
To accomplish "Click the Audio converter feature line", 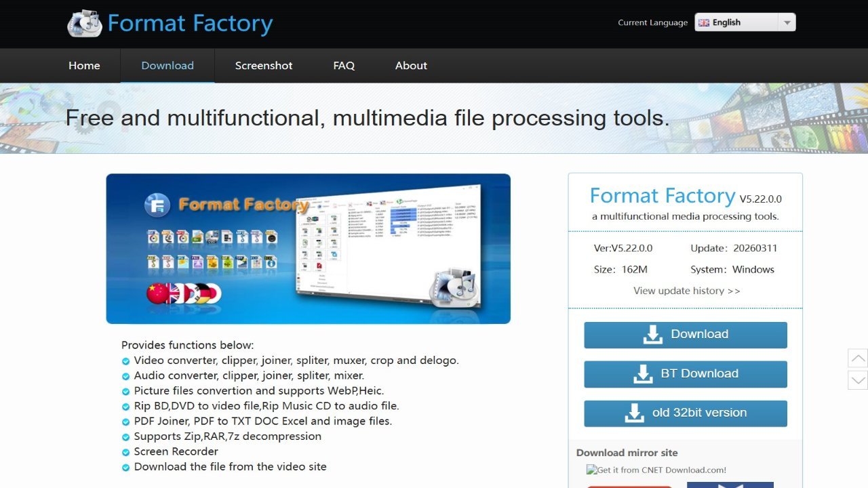I will (x=249, y=375).
